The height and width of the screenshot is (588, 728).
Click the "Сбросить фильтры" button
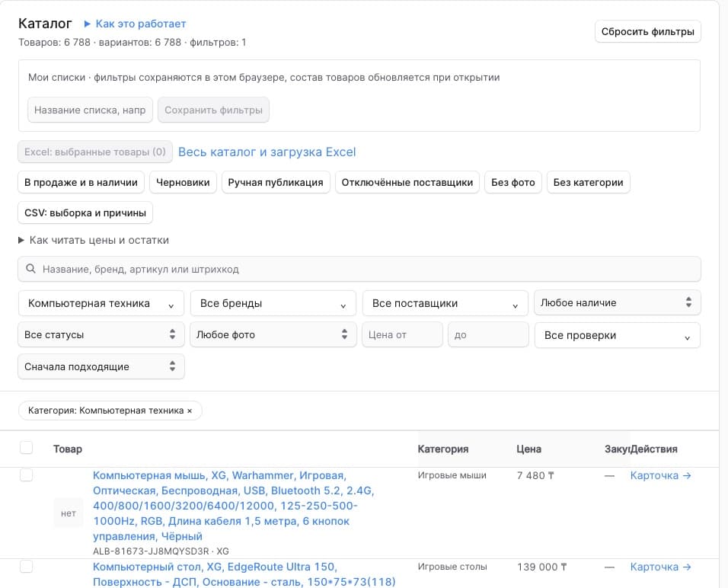click(x=648, y=31)
